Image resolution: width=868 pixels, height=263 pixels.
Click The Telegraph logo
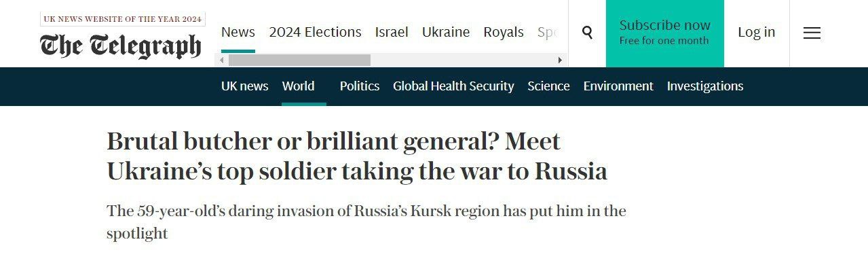pyautogui.click(x=121, y=46)
